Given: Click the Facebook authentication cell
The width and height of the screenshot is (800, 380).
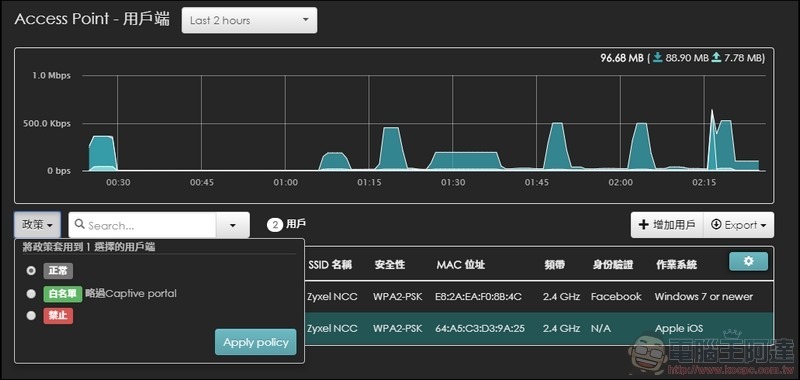Looking at the screenshot, I should coord(616,296).
